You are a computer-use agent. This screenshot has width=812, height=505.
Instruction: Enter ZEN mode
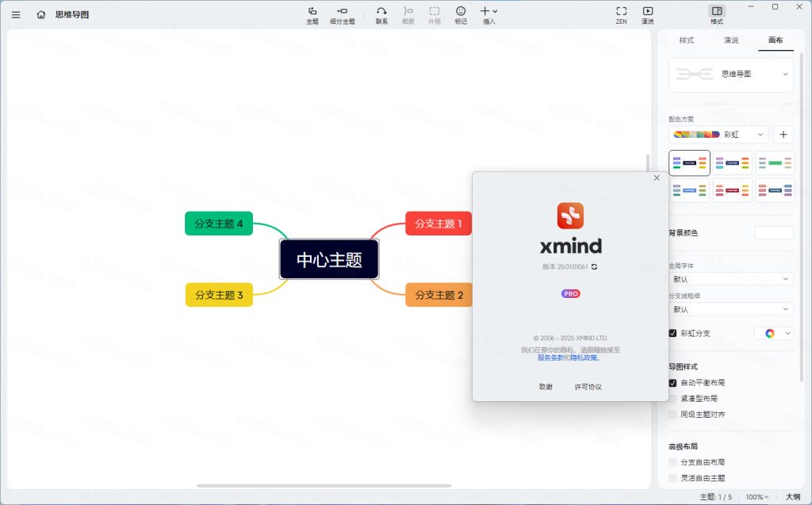click(622, 16)
